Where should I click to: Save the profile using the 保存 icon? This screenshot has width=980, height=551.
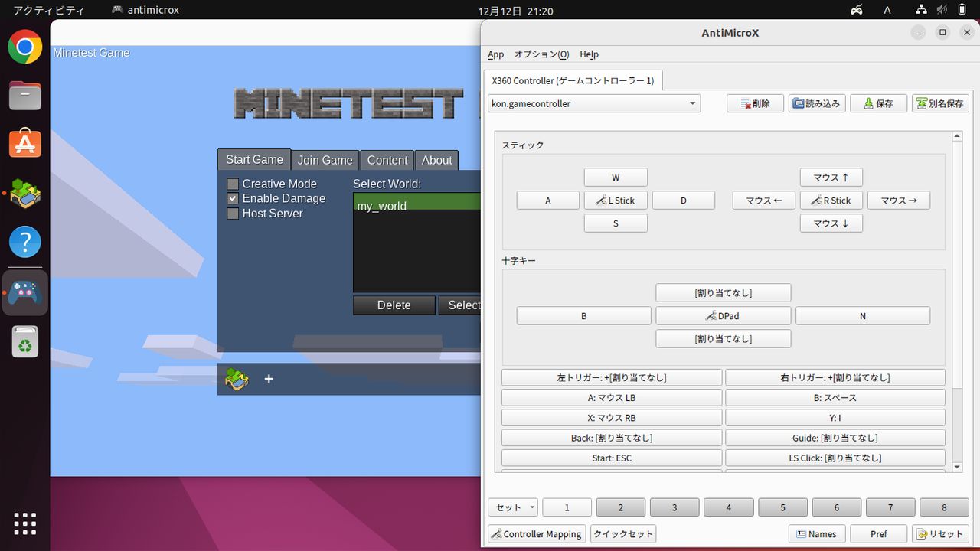tap(878, 103)
